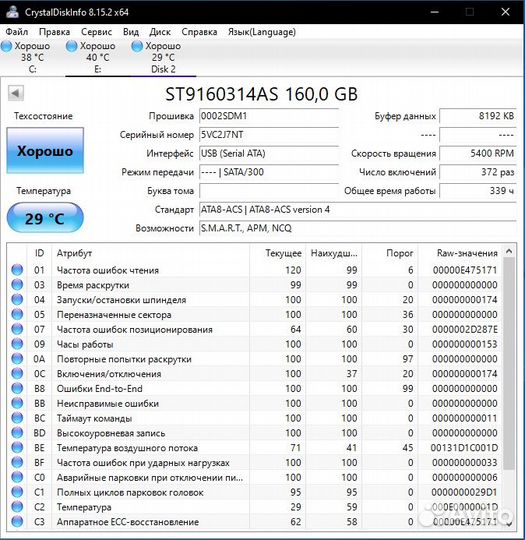Click the rotation speed value 5400 RPM
The height and width of the screenshot is (540, 525).
478,153
